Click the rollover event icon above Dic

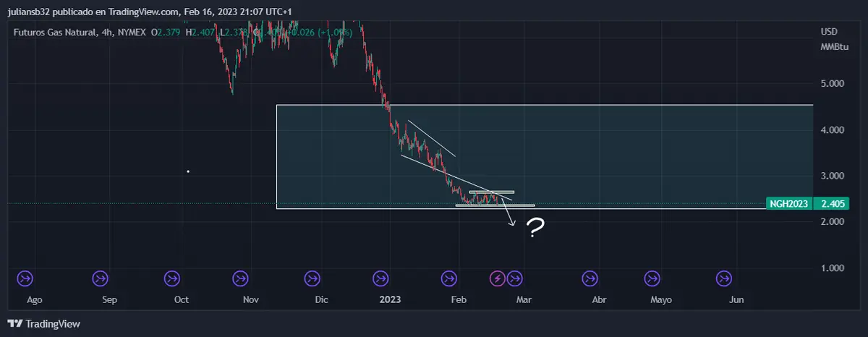tap(312, 278)
